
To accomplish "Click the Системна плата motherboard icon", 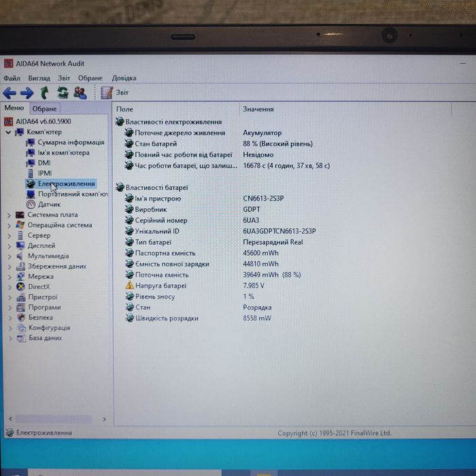I will pos(20,215).
